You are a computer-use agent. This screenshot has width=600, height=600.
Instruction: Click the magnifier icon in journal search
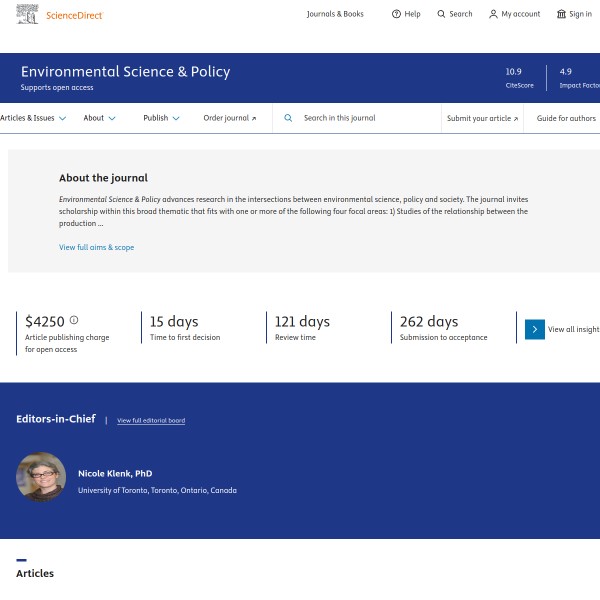(288, 118)
